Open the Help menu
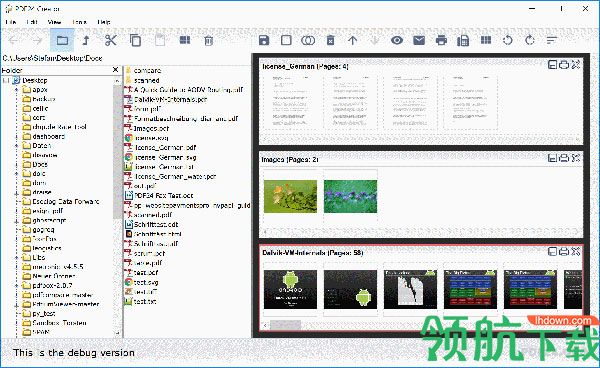This screenshot has width=600, height=368. pyautogui.click(x=104, y=22)
